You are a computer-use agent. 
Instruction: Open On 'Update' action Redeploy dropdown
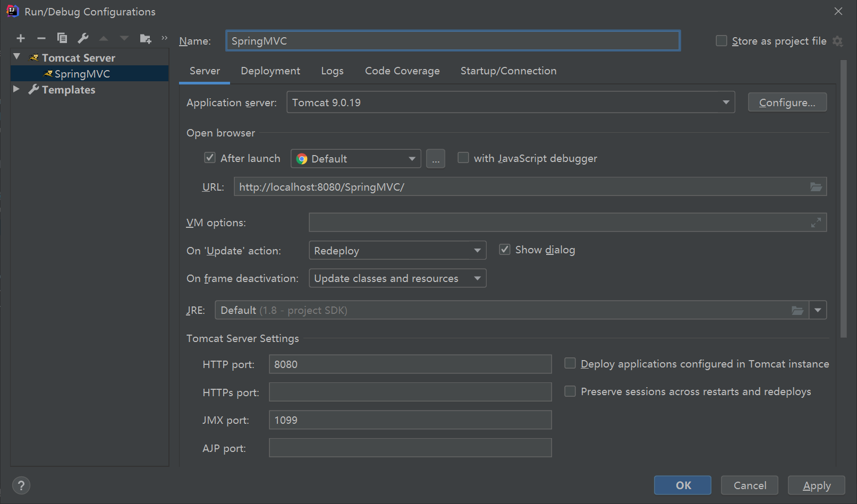tap(397, 250)
